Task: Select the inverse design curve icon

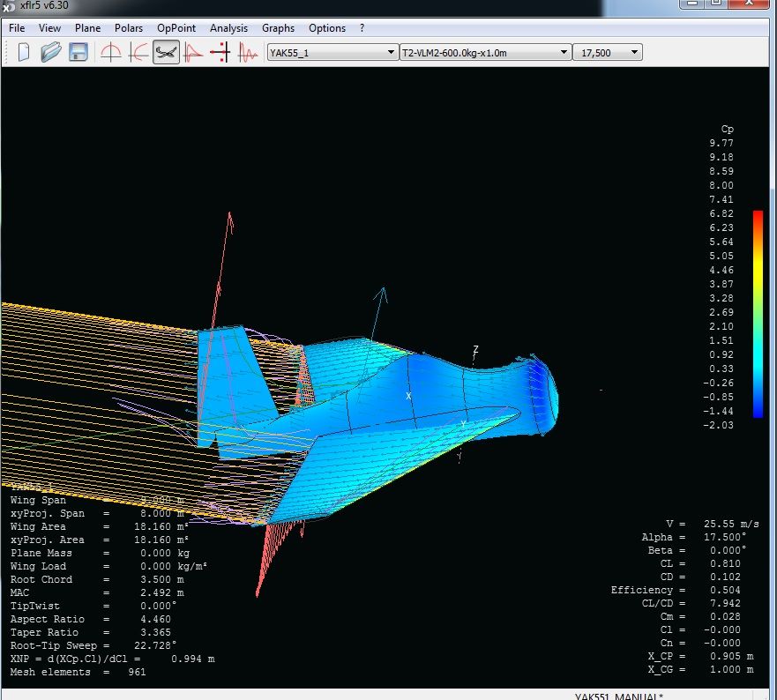Action: [138, 53]
